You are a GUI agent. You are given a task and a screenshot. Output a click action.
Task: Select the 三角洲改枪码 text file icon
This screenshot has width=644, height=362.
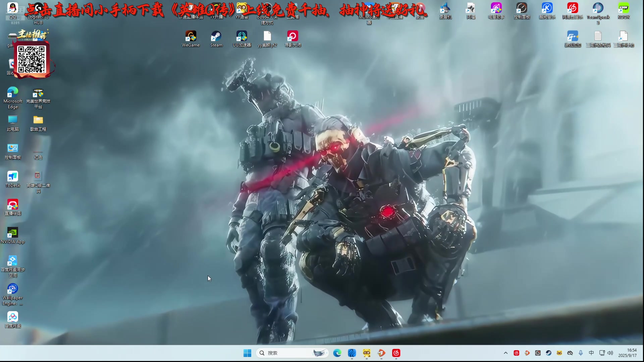[x=598, y=39]
